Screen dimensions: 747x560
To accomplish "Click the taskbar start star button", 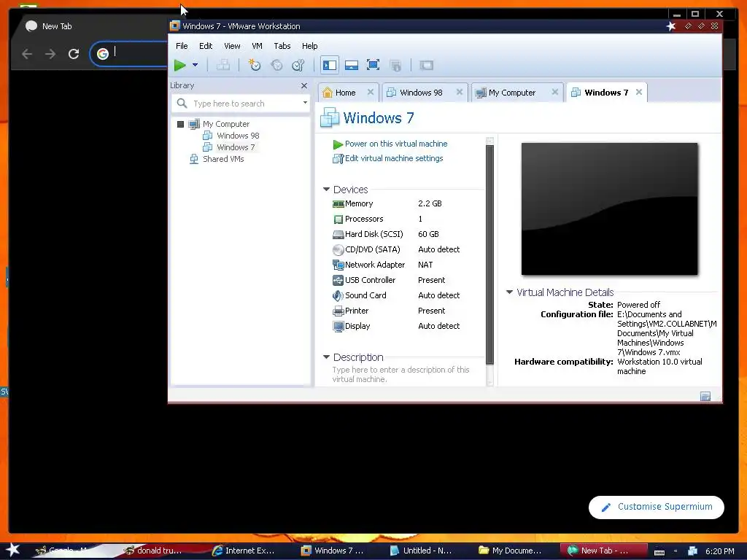I will [12, 550].
